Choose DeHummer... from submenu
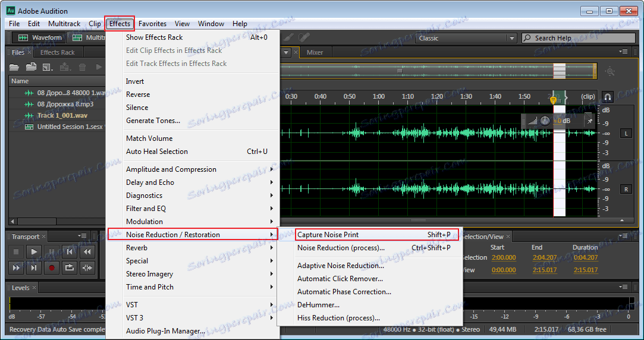The image size is (644, 340). coord(370,305)
